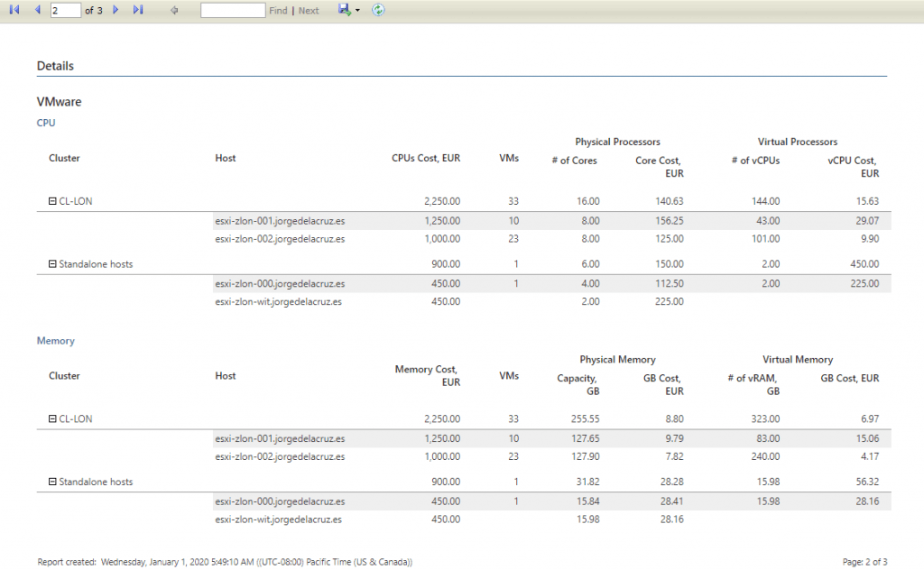Click the 127.90 capacity value

[x=585, y=456]
